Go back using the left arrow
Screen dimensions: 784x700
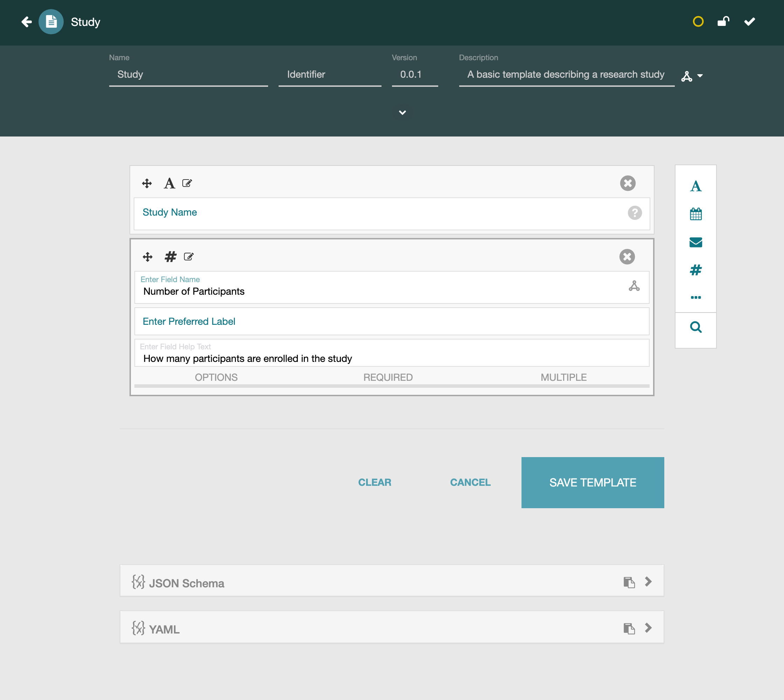(27, 22)
